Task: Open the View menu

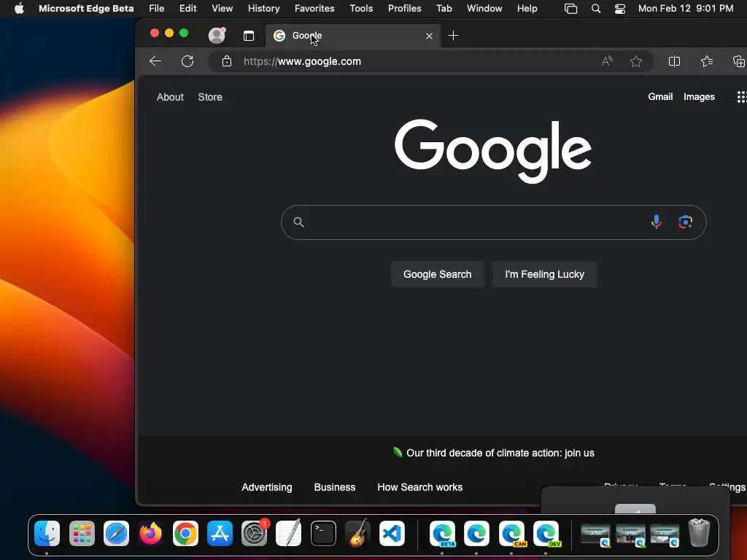Action: click(x=222, y=8)
